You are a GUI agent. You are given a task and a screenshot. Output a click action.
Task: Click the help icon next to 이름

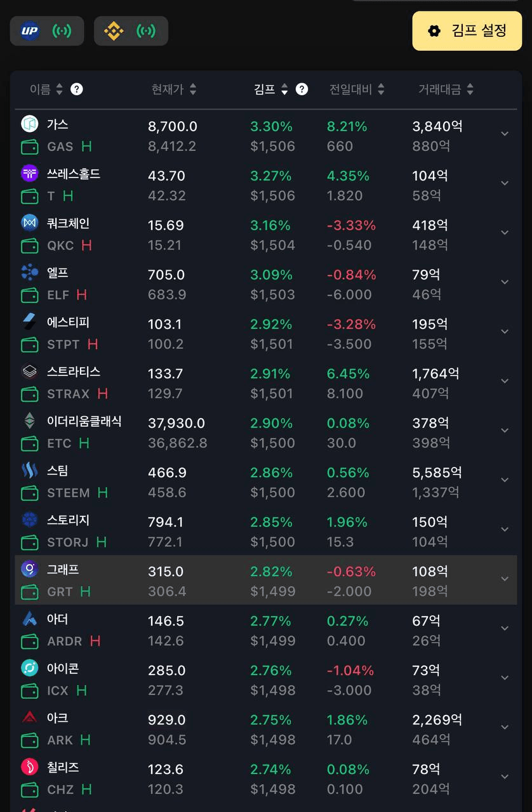77,89
